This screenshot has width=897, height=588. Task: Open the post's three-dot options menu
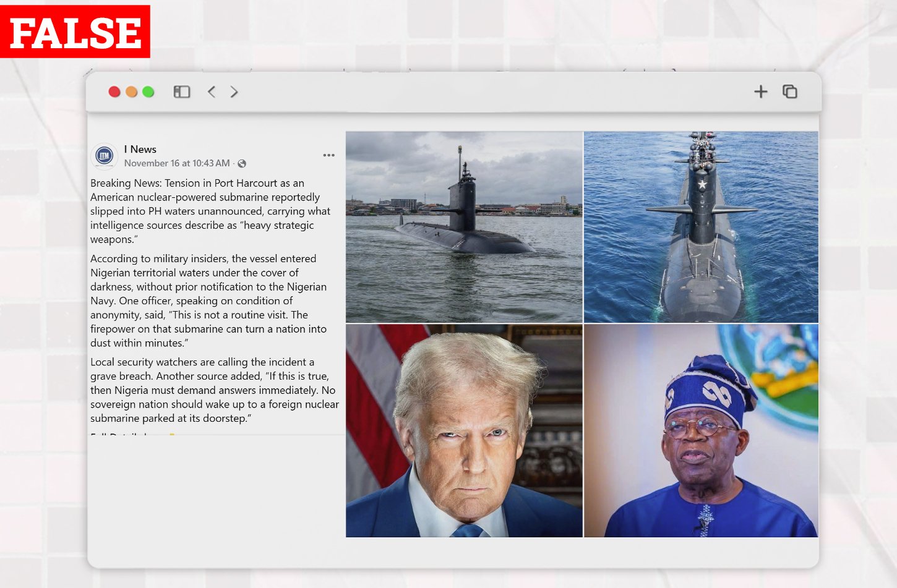(x=328, y=155)
